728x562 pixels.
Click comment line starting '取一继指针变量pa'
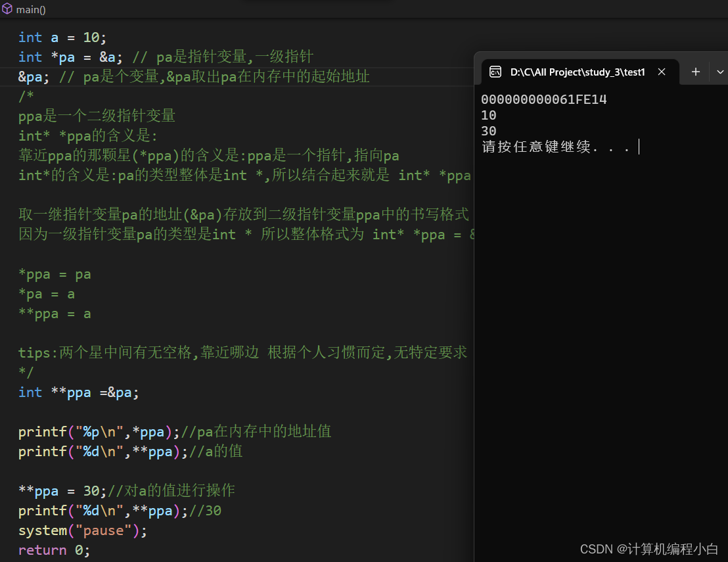point(243,214)
